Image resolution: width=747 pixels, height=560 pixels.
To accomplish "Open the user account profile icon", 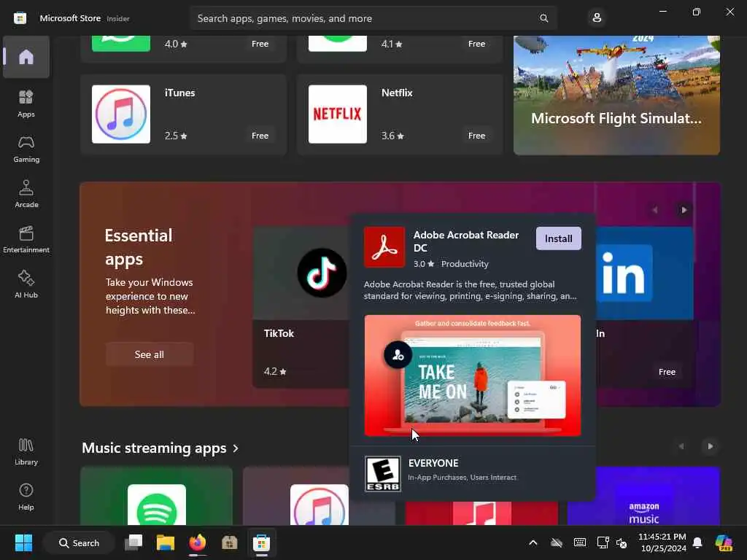I will point(597,18).
